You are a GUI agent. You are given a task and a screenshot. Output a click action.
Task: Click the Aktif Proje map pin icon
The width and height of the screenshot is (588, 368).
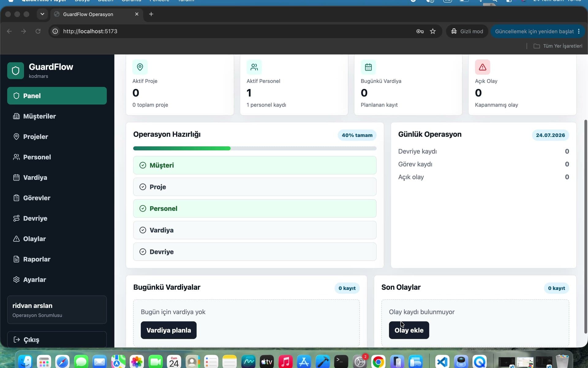click(140, 67)
